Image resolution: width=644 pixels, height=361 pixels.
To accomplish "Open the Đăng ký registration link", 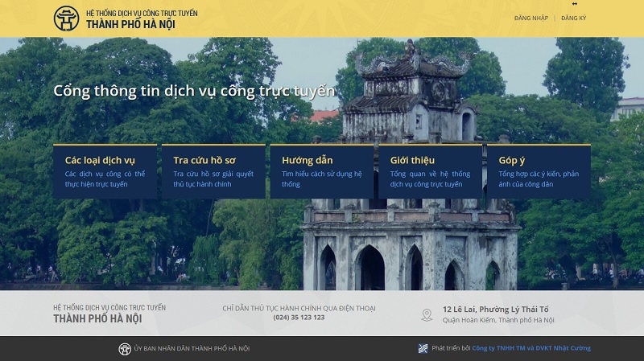I will tap(573, 18).
